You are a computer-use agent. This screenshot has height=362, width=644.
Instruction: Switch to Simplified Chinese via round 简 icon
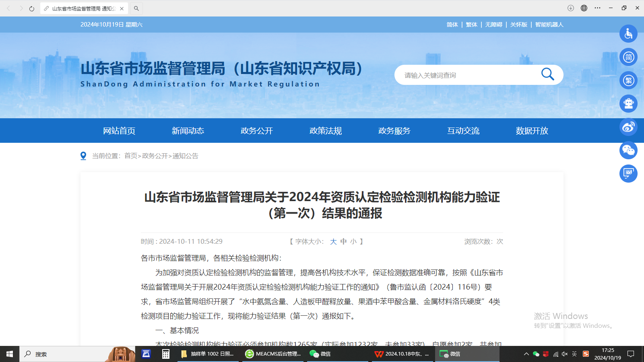point(628,57)
